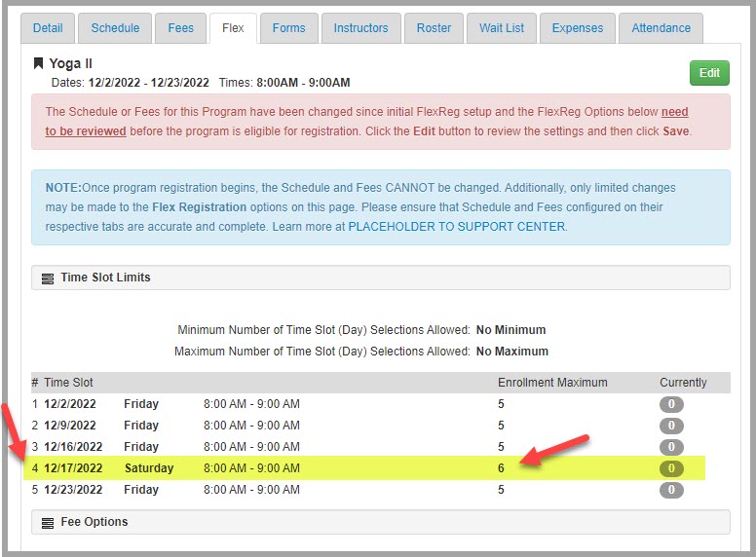Click the Time Slot Limits list icon
756x557 pixels.
[x=47, y=278]
